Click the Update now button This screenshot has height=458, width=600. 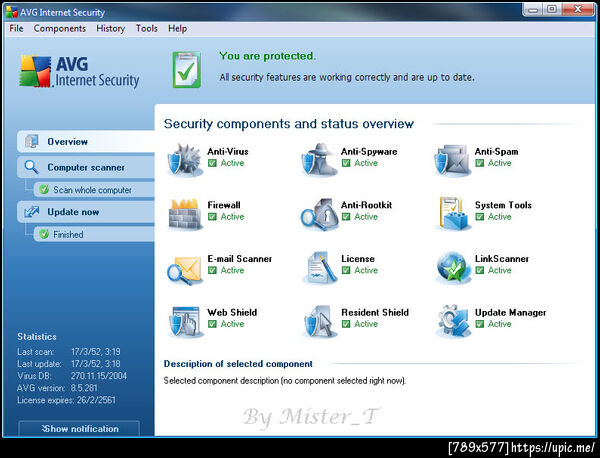coord(86,212)
